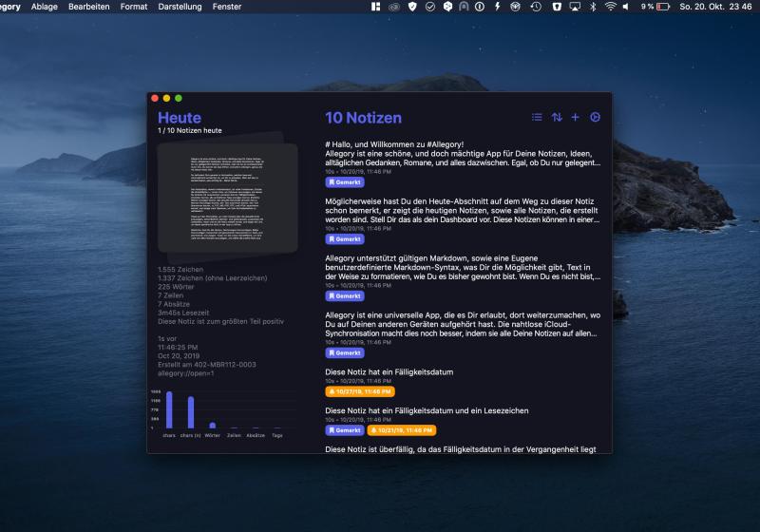Image resolution: width=760 pixels, height=532 pixels.
Task: Click the circular play icon in toolbar
Action: (x=596, y=117)
